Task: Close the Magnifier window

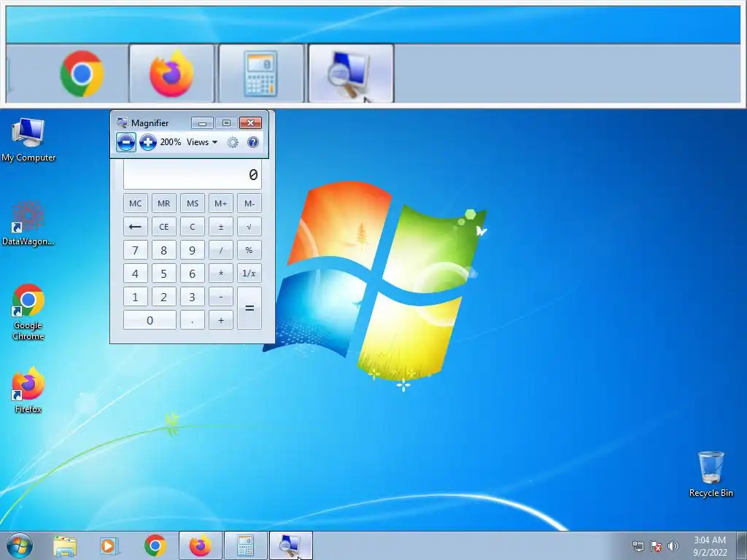Action: coord(250,123)
